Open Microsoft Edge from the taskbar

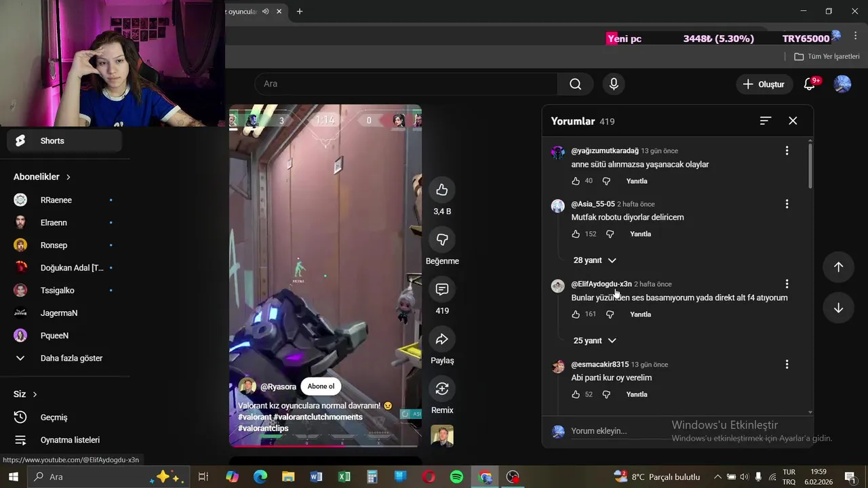pos(260,477)
